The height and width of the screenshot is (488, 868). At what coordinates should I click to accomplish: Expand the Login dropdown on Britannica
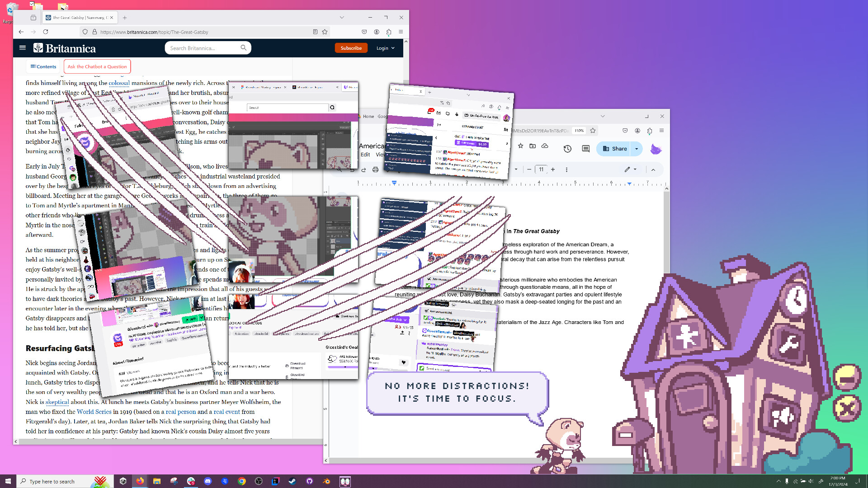[385, 48]
